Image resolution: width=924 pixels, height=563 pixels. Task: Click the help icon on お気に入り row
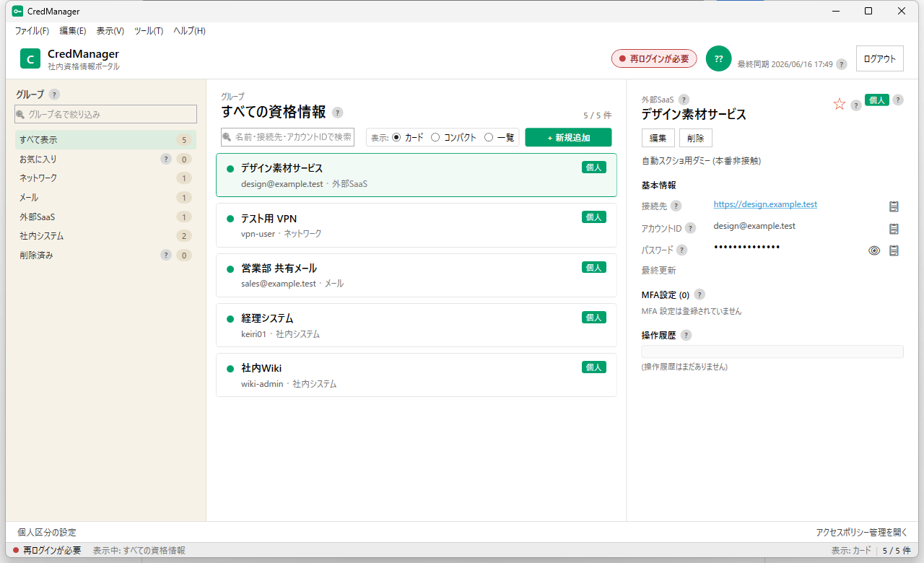(166, 159)
